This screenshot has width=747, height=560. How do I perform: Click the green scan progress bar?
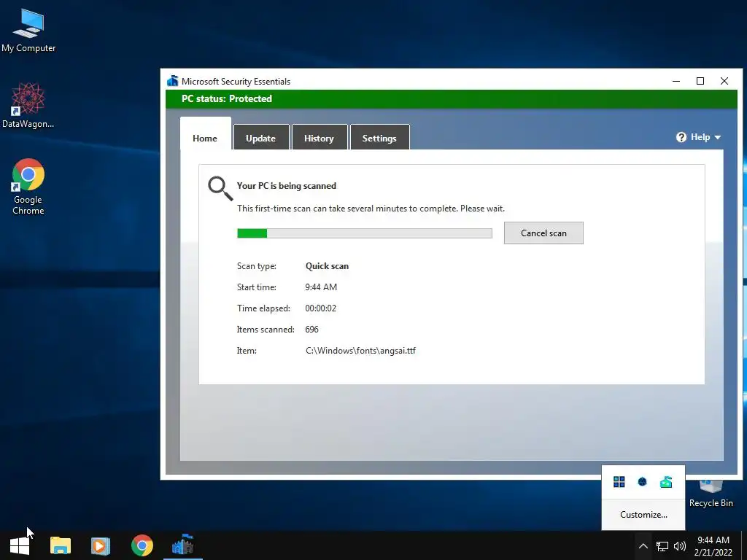tap(365, 233)
